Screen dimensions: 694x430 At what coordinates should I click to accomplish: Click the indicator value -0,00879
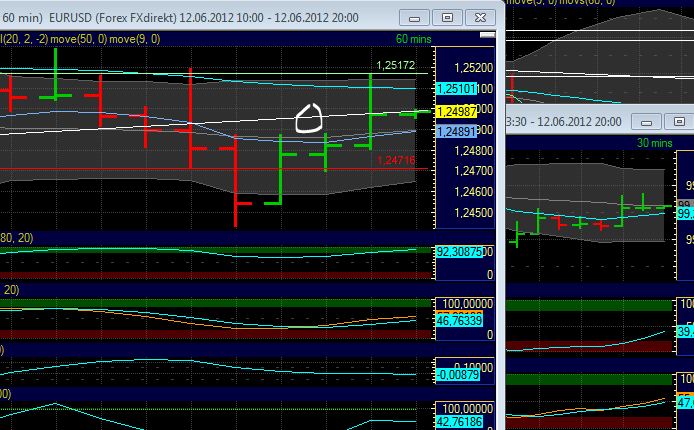click(458, 375)
